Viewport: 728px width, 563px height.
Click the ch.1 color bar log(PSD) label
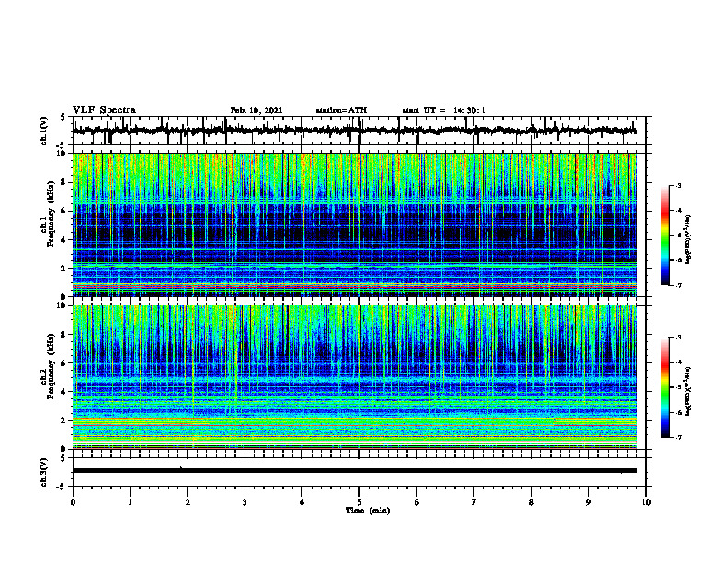(688, 240)
